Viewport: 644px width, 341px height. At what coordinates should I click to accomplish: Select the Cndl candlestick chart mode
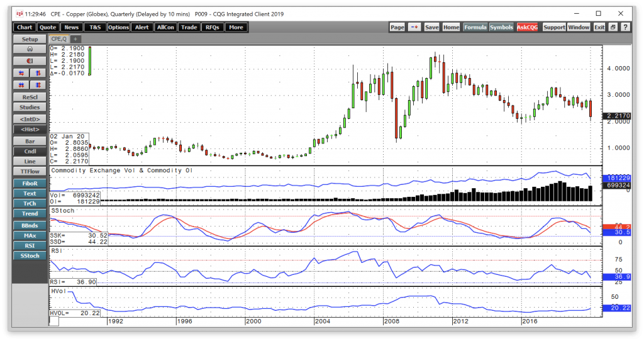click(30, 152)
